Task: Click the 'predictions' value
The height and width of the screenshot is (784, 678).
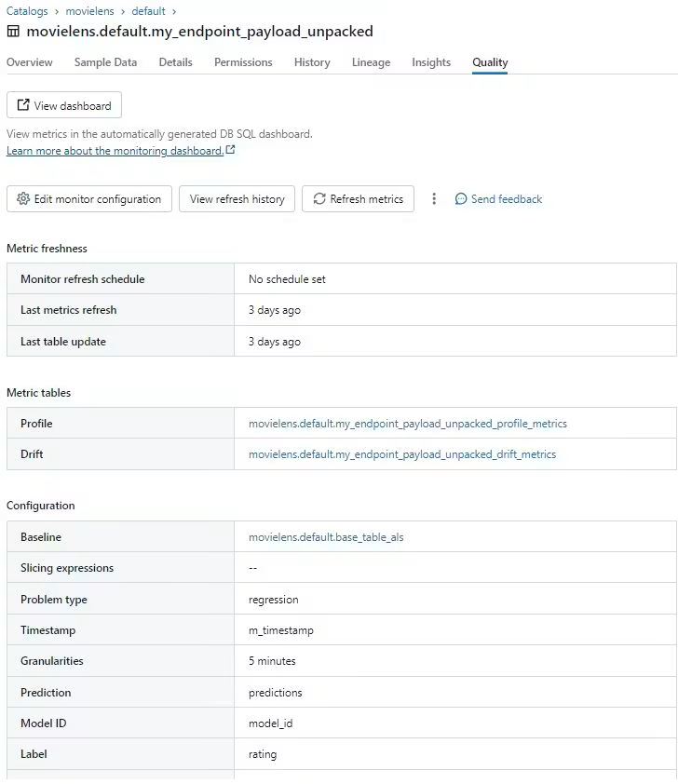Action: point(276,693)
